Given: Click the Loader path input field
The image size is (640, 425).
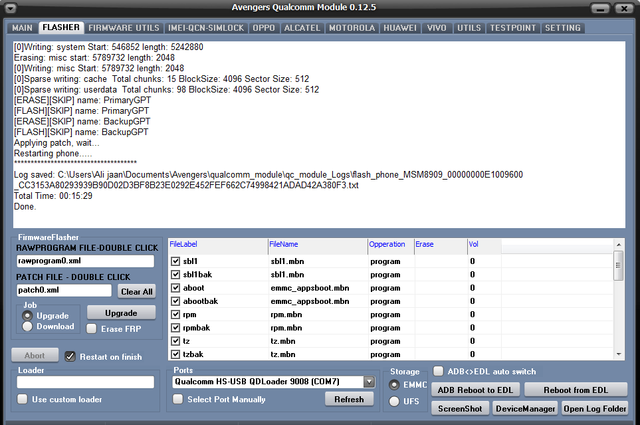Looking at the screenshot, I should tap(85, 382).
